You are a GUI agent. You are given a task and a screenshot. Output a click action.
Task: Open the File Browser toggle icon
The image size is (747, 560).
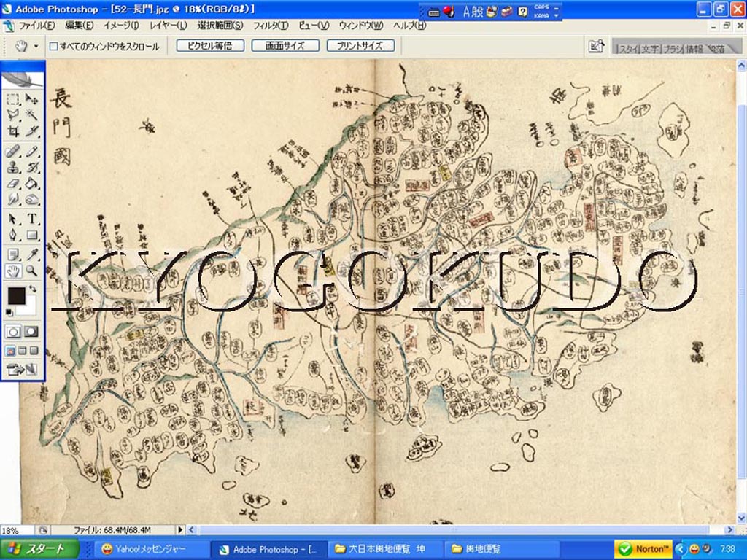click(596, 46)
